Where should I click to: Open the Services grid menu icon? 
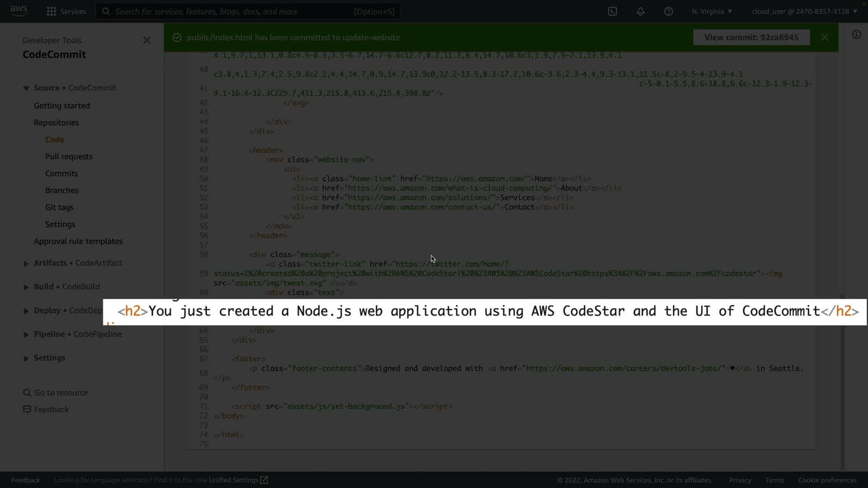pyautogui.click(x=52, y=11)
